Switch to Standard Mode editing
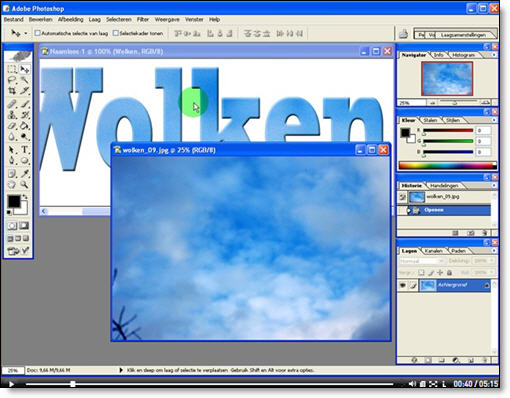The width and height of the screenshot is (510, 398). (12, 226)
